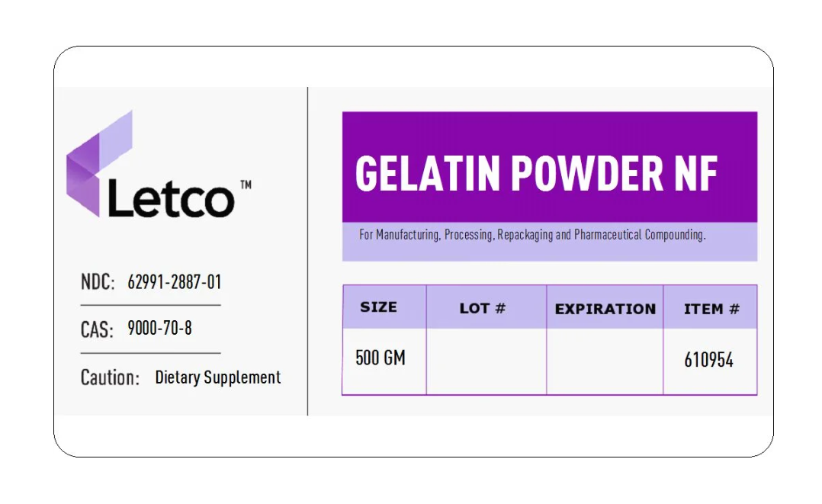Click the GELATIN POWDER NF title

(x=536, y=174)
